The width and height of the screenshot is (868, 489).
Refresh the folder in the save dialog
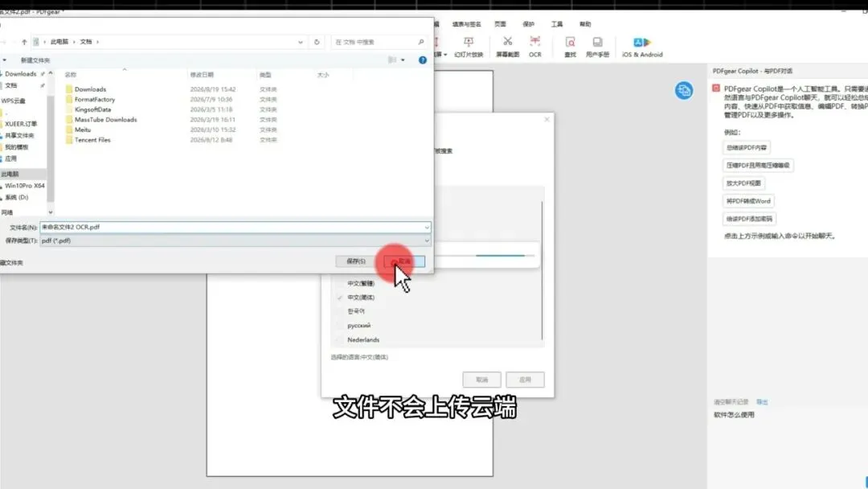(x=317, y=42)
